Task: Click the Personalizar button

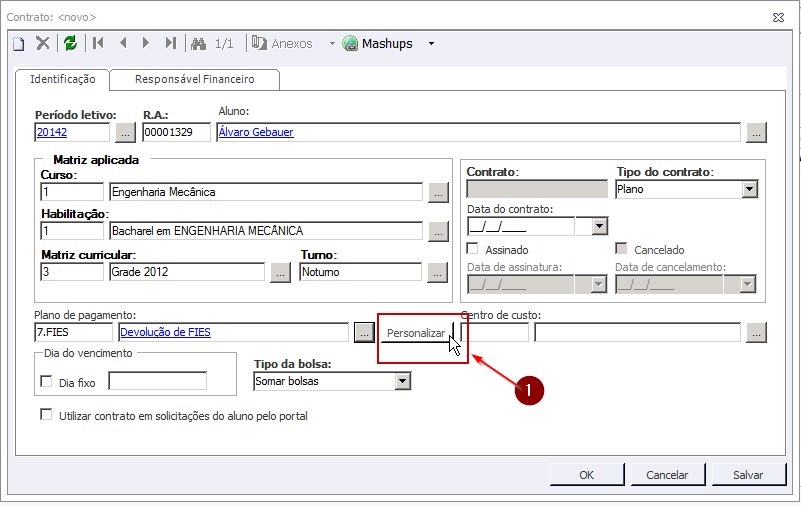Action: (x=416, y=333)
